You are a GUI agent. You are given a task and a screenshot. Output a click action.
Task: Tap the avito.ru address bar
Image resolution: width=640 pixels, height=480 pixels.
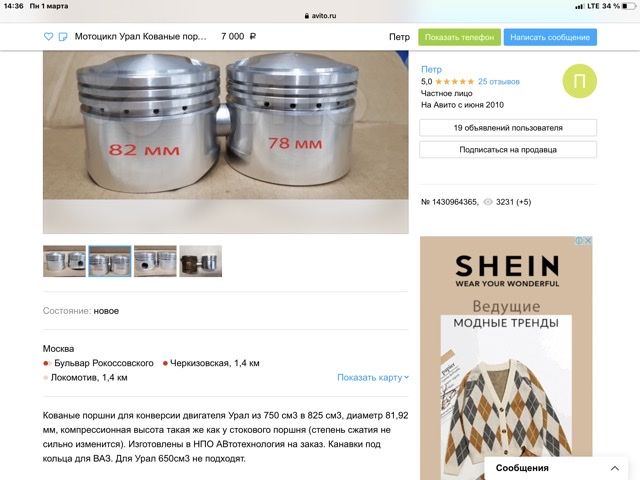click(x=320, y=16)
